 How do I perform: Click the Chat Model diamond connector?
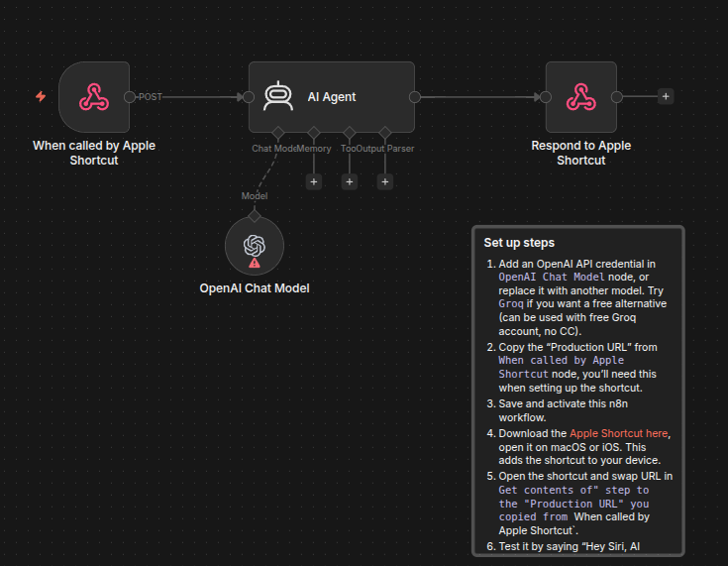(278, 133)
